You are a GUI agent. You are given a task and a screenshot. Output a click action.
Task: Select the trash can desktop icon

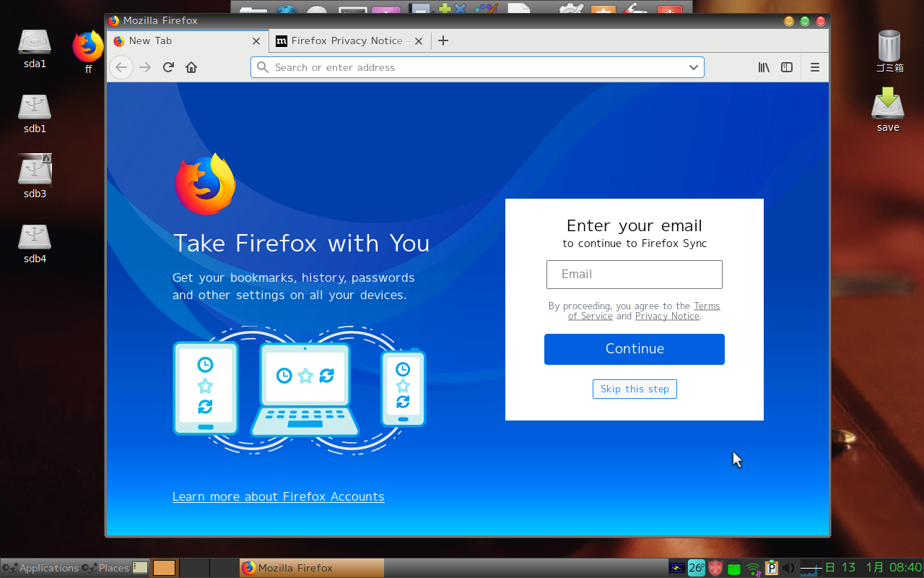[889, 51]
